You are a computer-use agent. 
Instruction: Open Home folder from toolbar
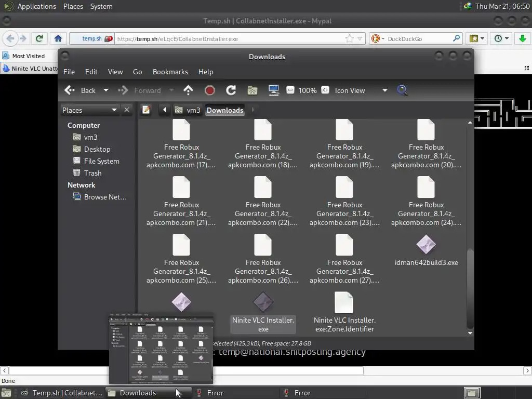(252, 90)
